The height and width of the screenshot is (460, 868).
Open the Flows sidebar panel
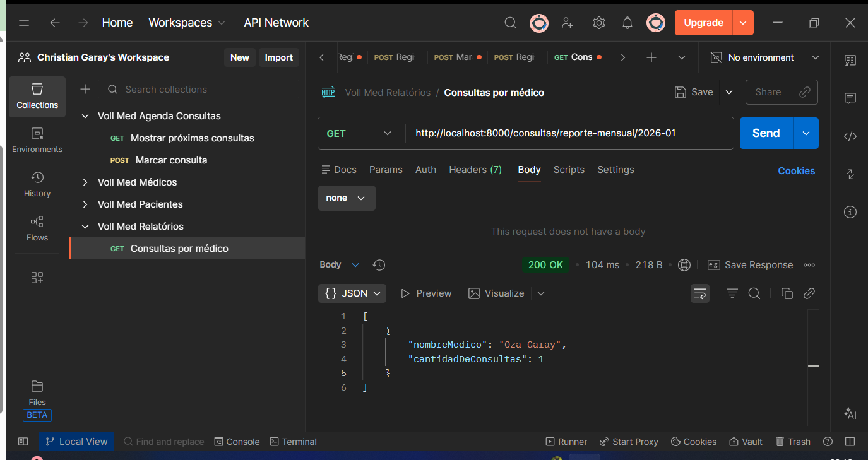click(x=37, y=228)
